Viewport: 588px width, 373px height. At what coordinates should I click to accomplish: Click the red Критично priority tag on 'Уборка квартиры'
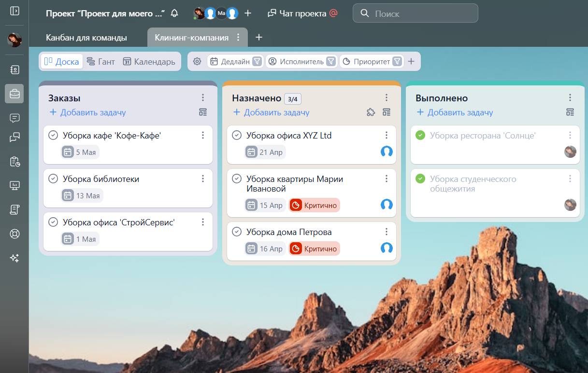(x=315, y=205)
